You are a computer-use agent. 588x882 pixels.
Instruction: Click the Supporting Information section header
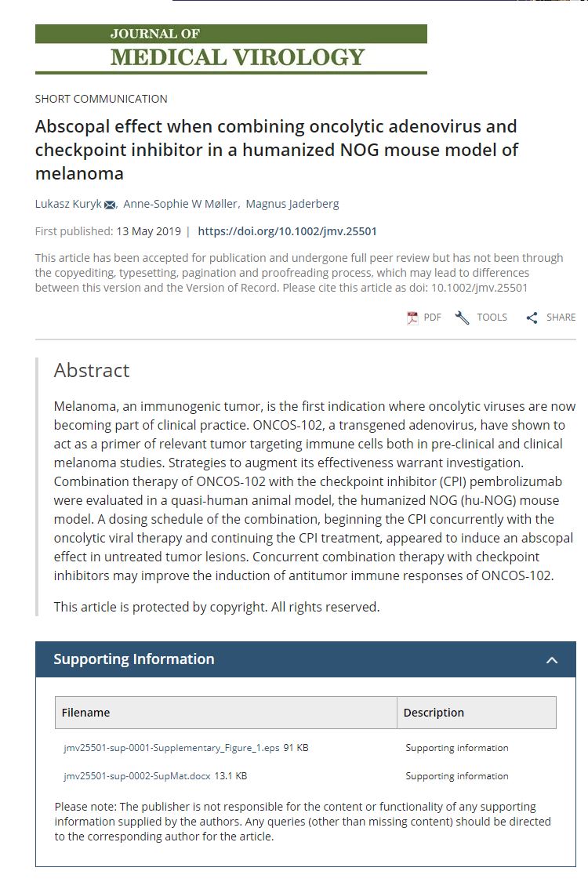coord(134,659)
